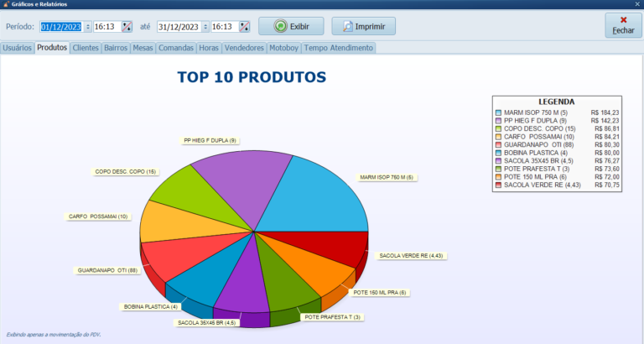The width and height of the screenshot is (644, 344).
Task: Click the start time field 16:13
Action: pos(107,27)
